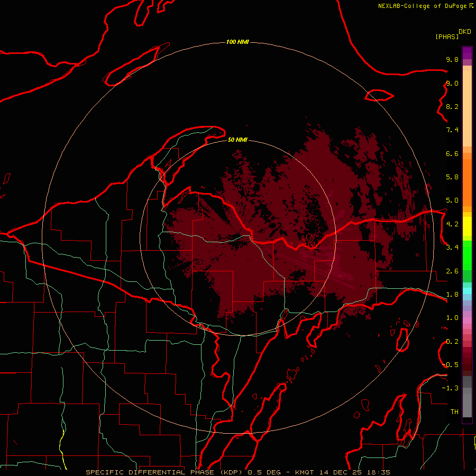Viewport: 476px width, 476px height.
Task: Click the 1.0 legend value
Action: coord(452,318)
